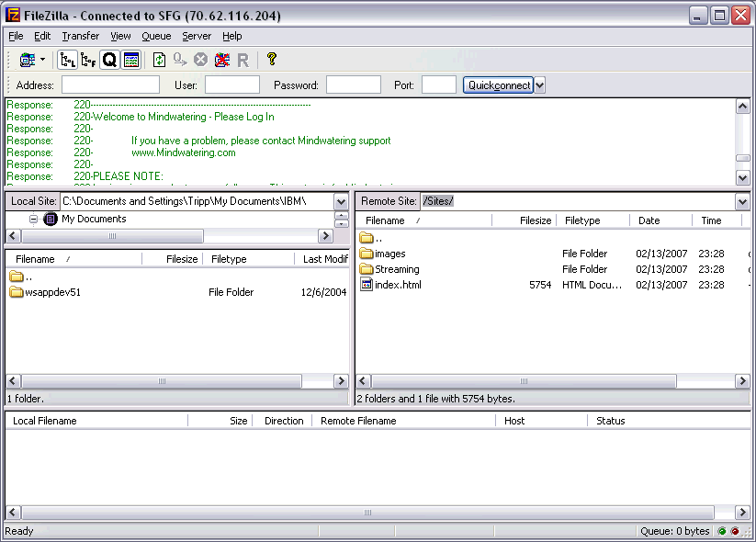
Task: Click the Disconnect from server icon
Action: coord(221,60)
